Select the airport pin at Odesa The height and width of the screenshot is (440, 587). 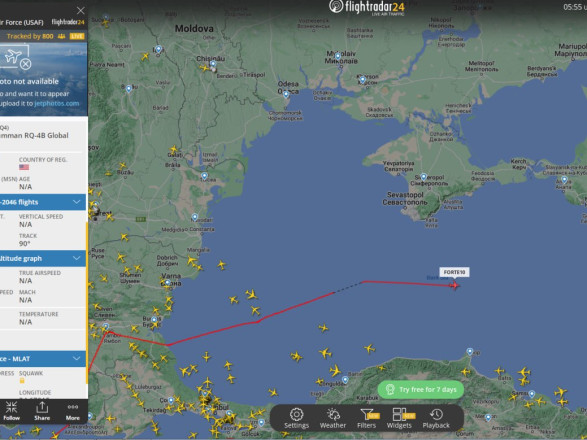[286, 94]
